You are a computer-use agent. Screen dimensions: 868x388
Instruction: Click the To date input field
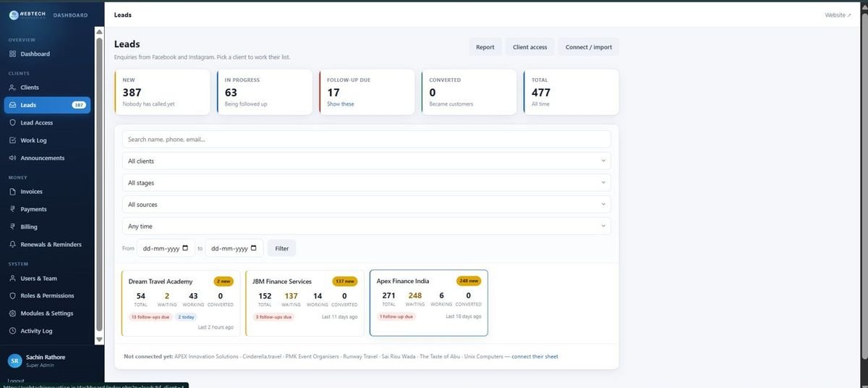pos(234,248)
